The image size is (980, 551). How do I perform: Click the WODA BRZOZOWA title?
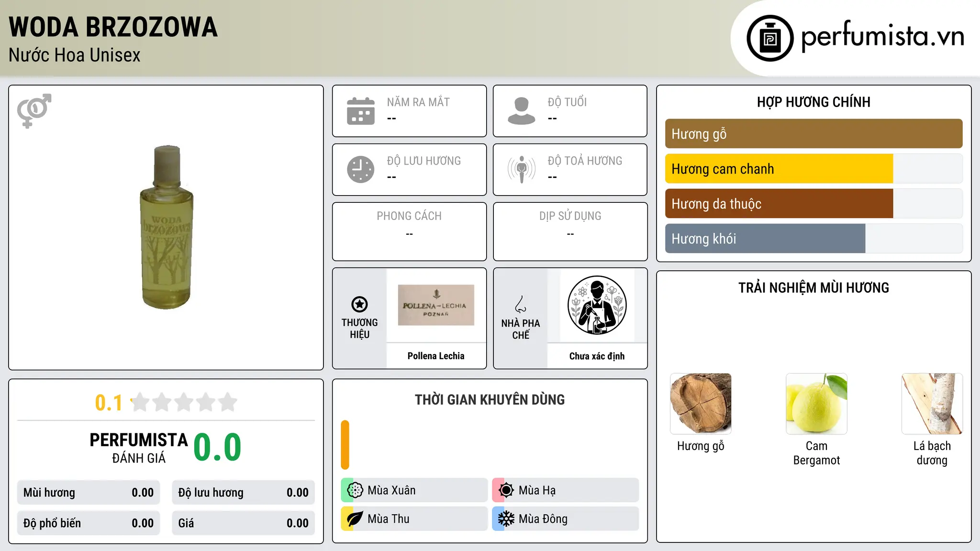click(x=113, y=27)
